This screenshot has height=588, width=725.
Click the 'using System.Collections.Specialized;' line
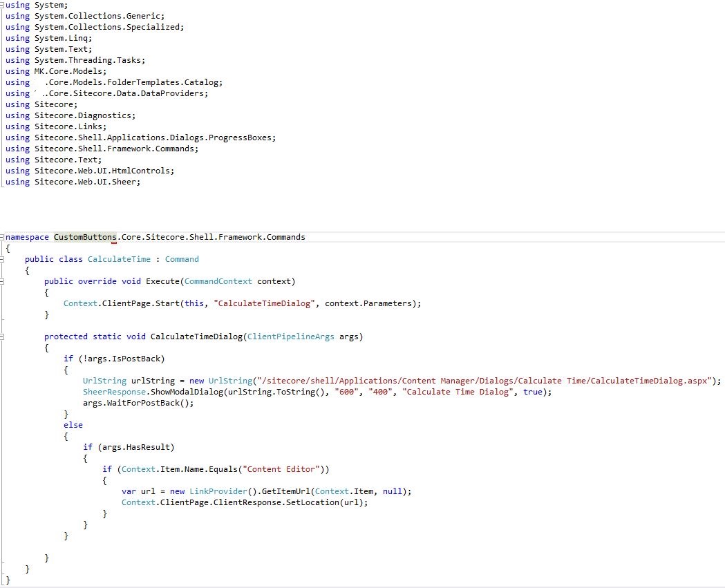click(x=94, y=27)
